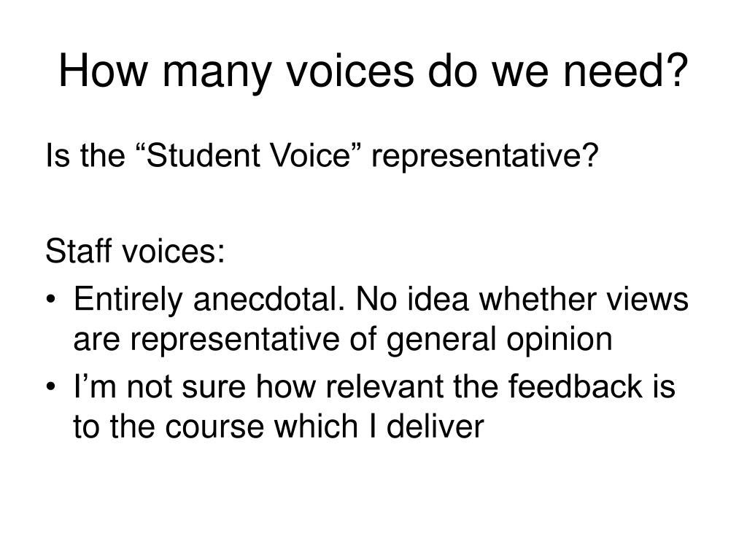Image resolution: width=747 pixels, height=560 pixels.
Task: Click the slide title 'How many voices do we need?'
Action: click(373, 71)
